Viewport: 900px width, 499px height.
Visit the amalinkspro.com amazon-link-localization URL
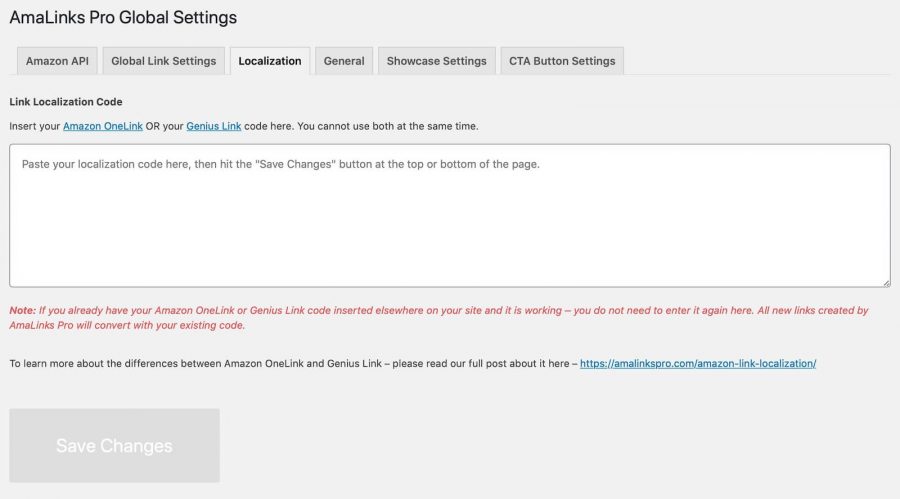(x=698, y=363)
